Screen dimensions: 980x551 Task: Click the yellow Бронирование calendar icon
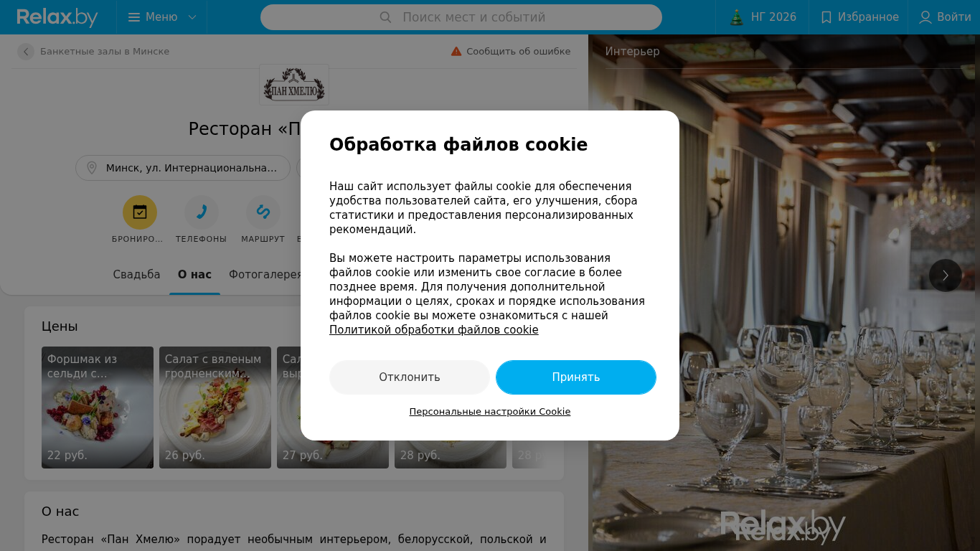140,212
